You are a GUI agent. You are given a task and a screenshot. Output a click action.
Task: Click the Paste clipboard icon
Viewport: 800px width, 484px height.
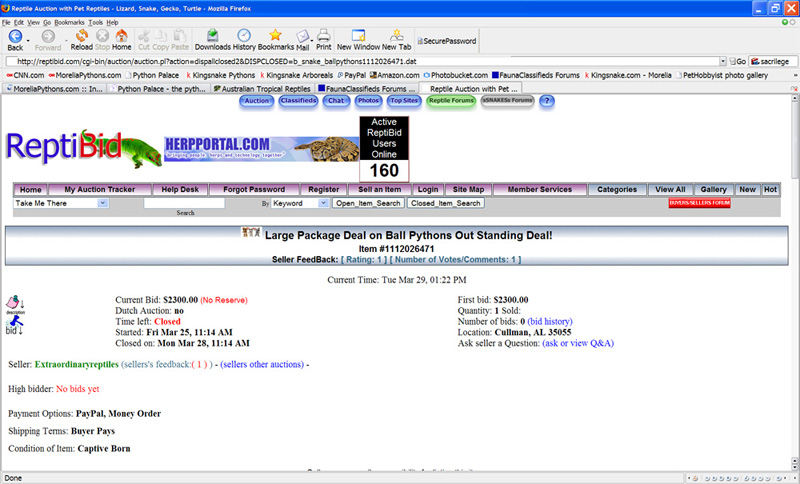180,36
